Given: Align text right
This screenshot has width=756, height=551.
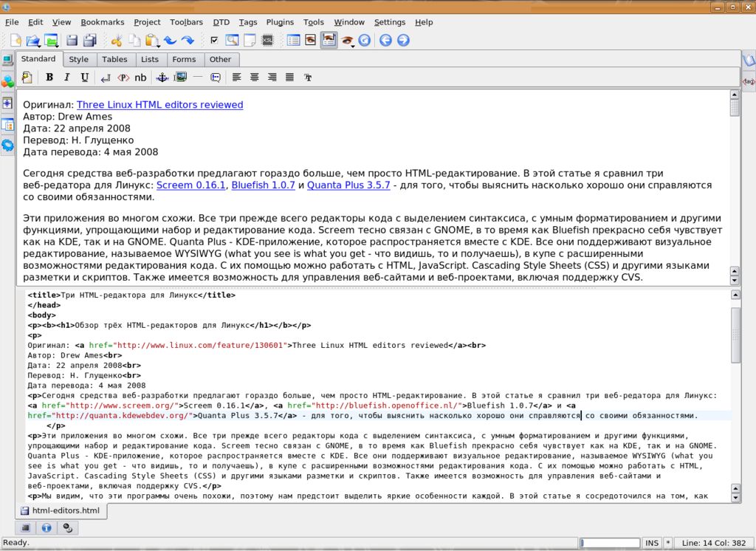Looking at the screenshot, I should [272, 78].
